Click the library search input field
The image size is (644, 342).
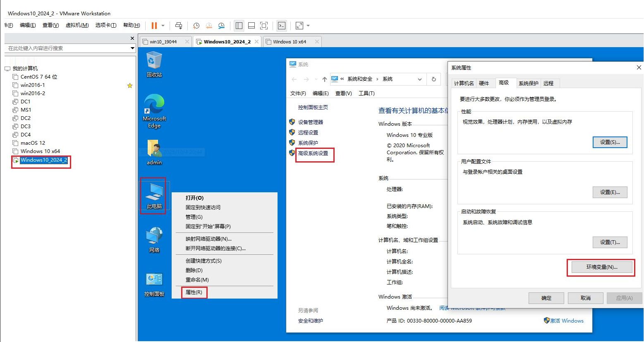click(x=66, y=48)
